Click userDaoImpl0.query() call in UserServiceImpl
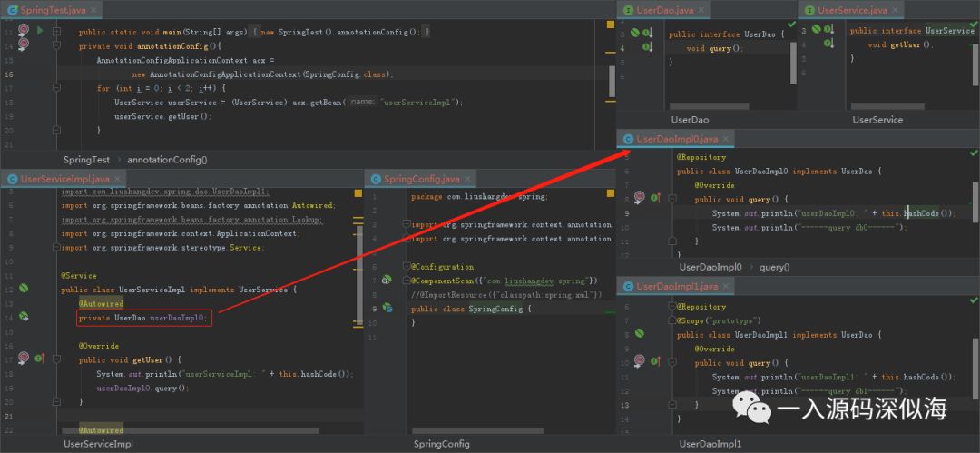Viewport: 980px width, 453px height. tap(142, 388)
